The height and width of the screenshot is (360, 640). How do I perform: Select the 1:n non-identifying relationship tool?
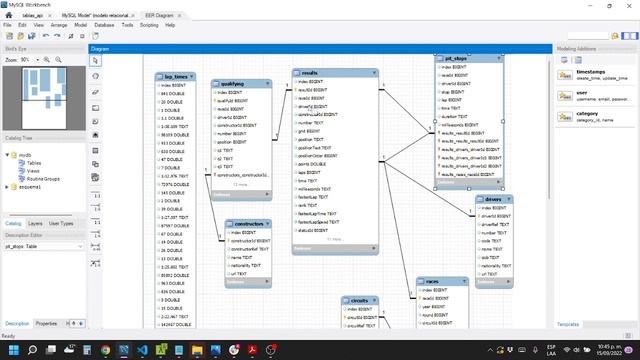(x=96, y=208)
